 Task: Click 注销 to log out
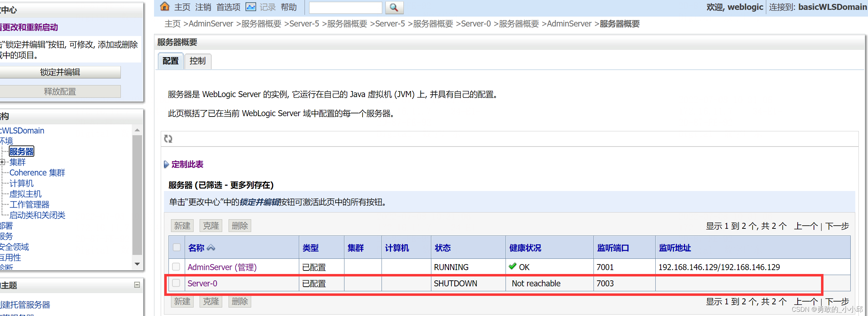click(203, 7)
